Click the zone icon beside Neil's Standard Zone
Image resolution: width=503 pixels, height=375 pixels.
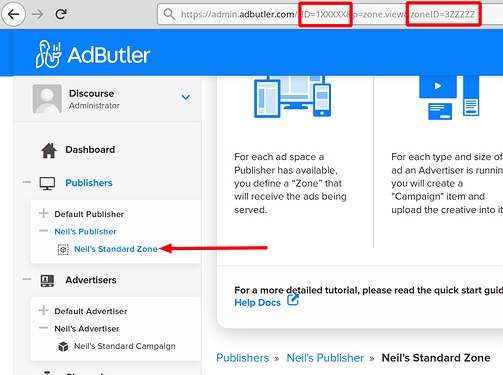[x=63, y=249]
